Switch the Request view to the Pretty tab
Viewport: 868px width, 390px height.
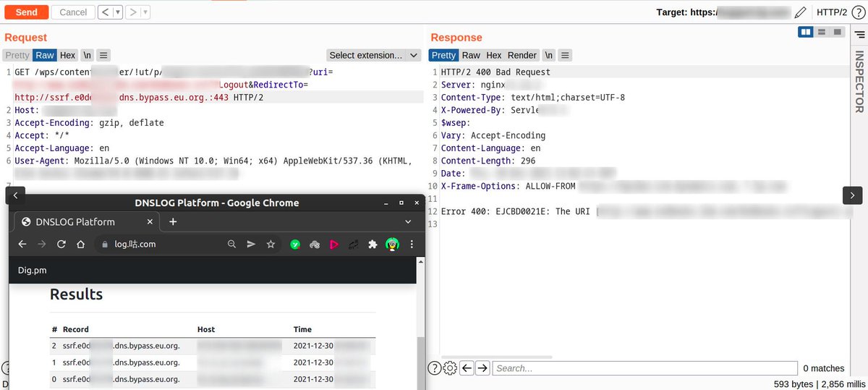point(17,55)
